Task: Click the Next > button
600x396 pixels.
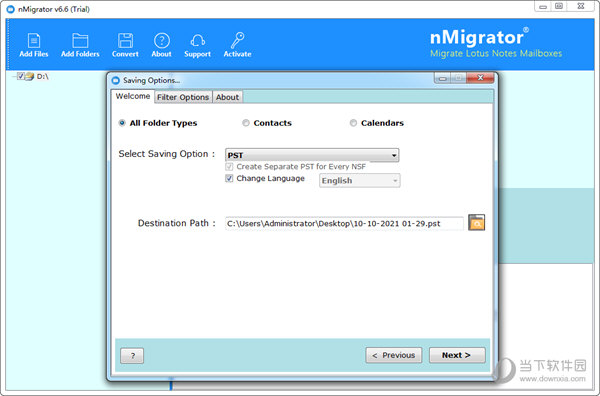Action: coord(457,355)
